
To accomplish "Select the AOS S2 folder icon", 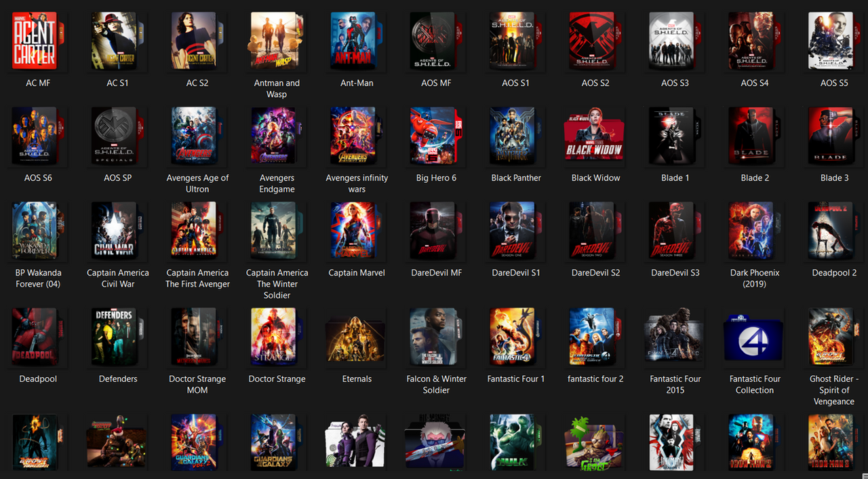I will tap(595, 41).
